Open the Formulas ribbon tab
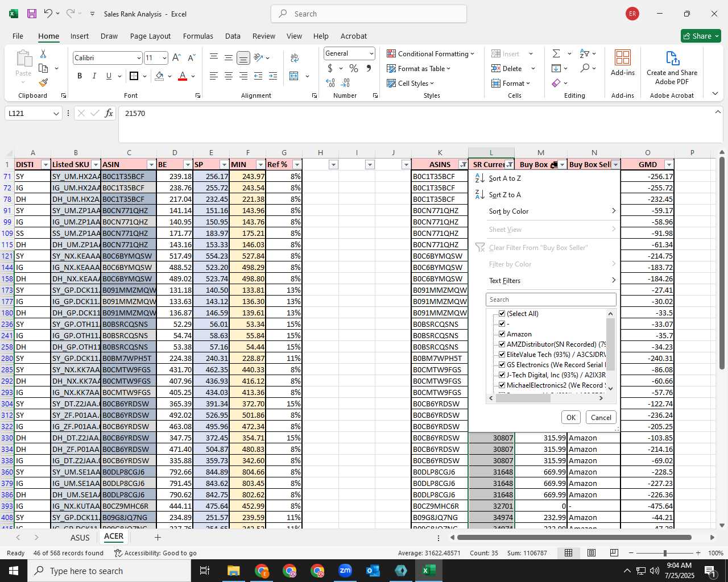This screenshot has height=582, width=728. point(198,36)
